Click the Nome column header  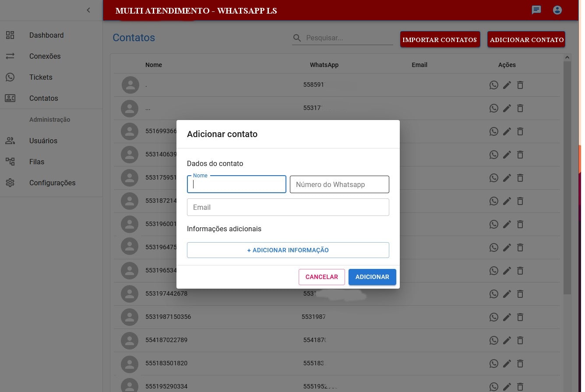pos(154,65)
